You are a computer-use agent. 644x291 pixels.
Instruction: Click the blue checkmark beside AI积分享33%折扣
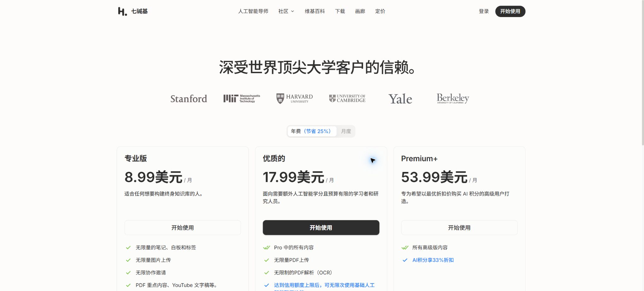point(405,260)
